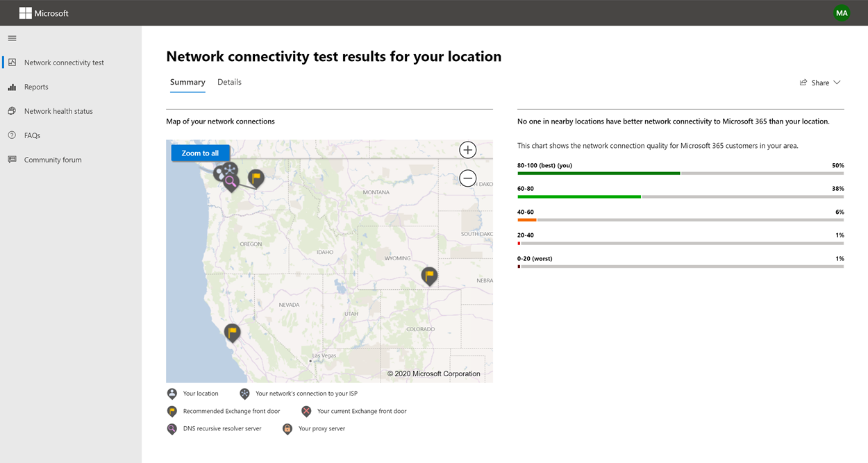This screenshot has height=463, width=868.
Task: Collapse the navigation sidebar with the hamburger icon
Action: click(12, 38)
